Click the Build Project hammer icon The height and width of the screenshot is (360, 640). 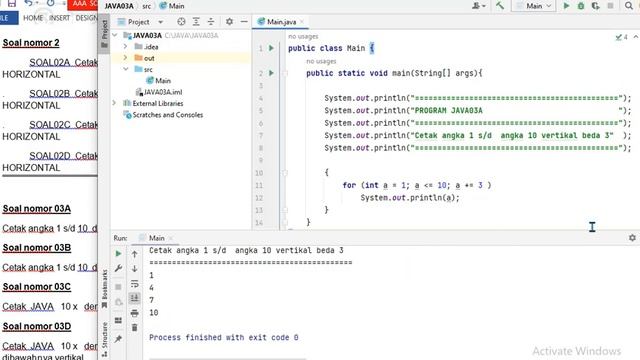pos(500,6)
